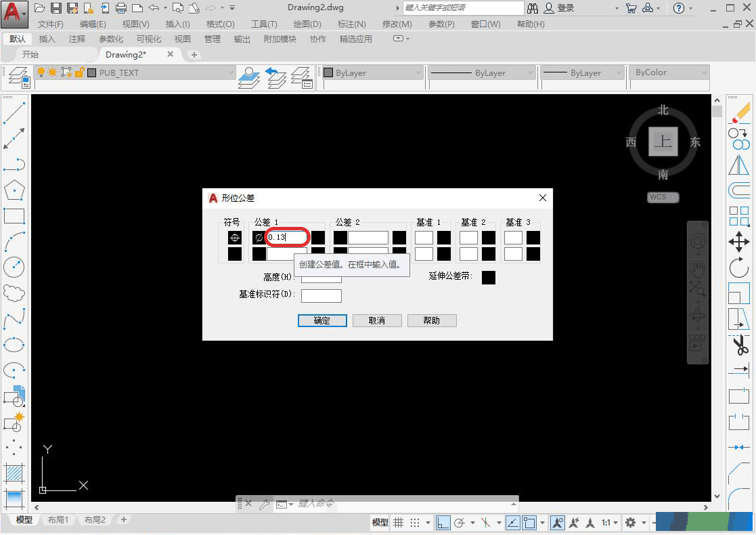Toggle 2D object snap in status bar

529,522
